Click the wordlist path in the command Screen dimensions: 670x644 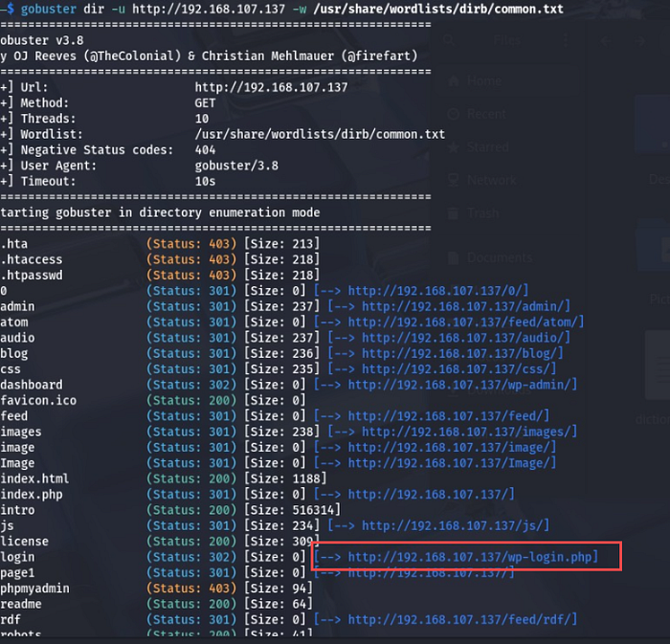point(438,9)
